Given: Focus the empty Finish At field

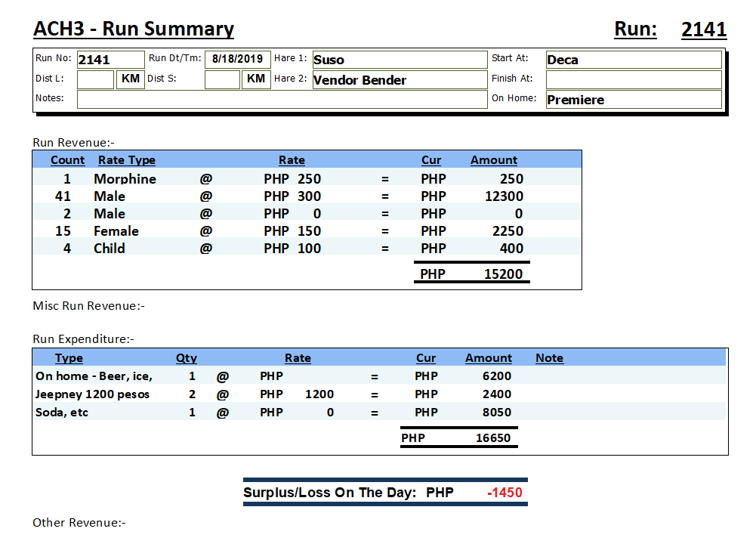Looking at the screenshot, I should [633, 80].
